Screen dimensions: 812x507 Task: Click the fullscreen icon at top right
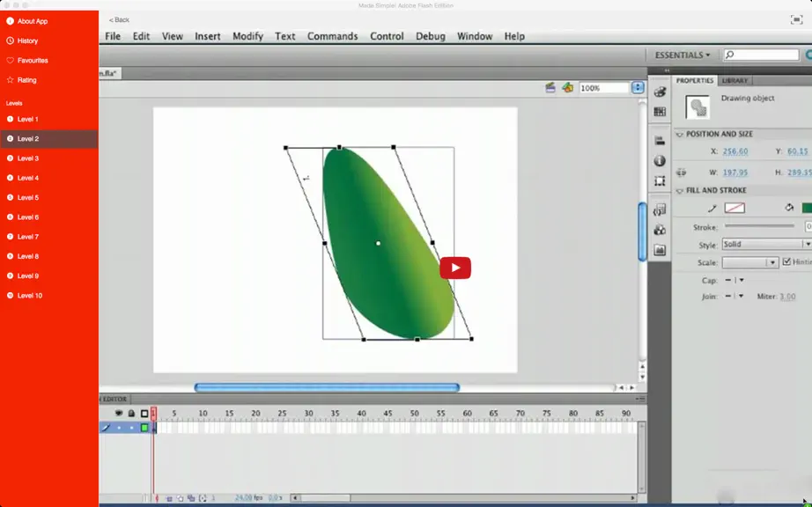pyautogui.click(x=796, y=19)
